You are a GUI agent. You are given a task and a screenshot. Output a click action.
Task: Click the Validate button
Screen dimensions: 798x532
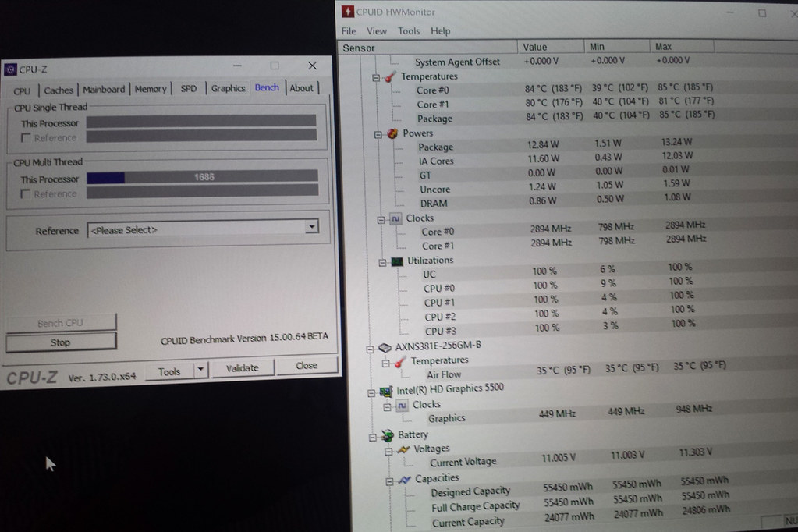click(243, 367)
